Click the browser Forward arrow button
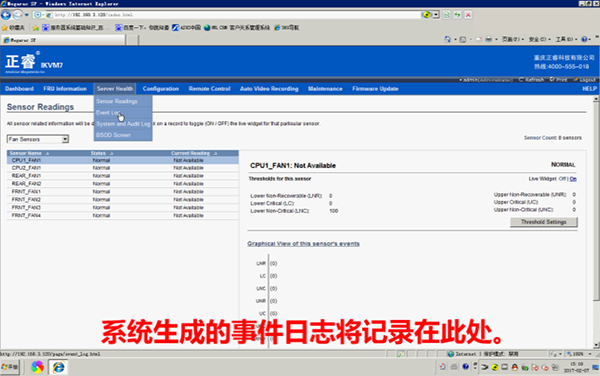 point(18,15)
